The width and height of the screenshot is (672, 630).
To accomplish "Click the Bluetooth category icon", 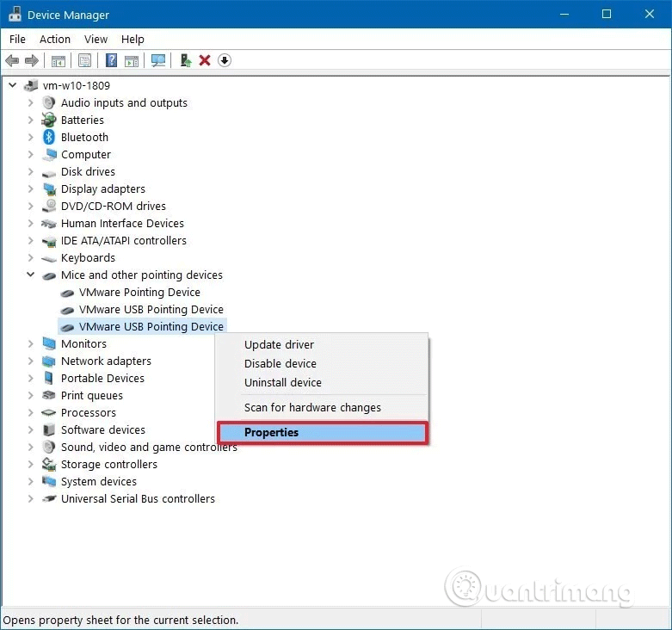I will [x=49, y=137].
